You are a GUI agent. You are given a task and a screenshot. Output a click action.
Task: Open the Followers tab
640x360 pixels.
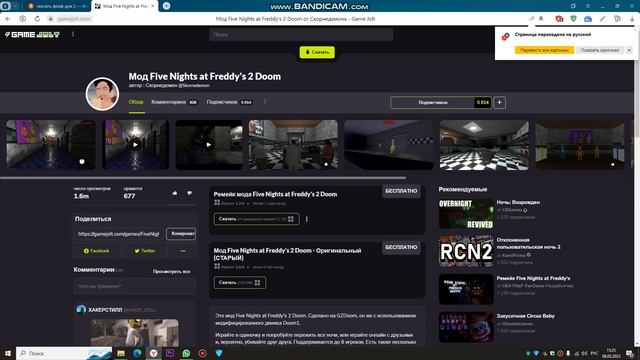click(x=229, y=102)
